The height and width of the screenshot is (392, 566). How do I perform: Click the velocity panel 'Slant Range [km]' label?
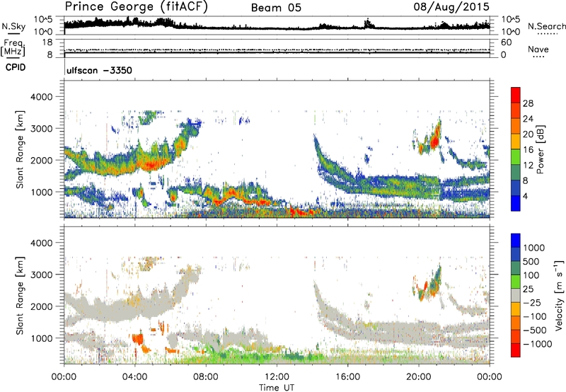click(x=20, y=296)
